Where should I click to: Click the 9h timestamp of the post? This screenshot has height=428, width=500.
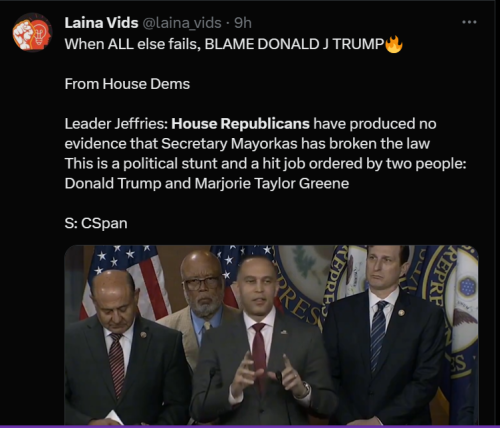(x=243, y=23)
